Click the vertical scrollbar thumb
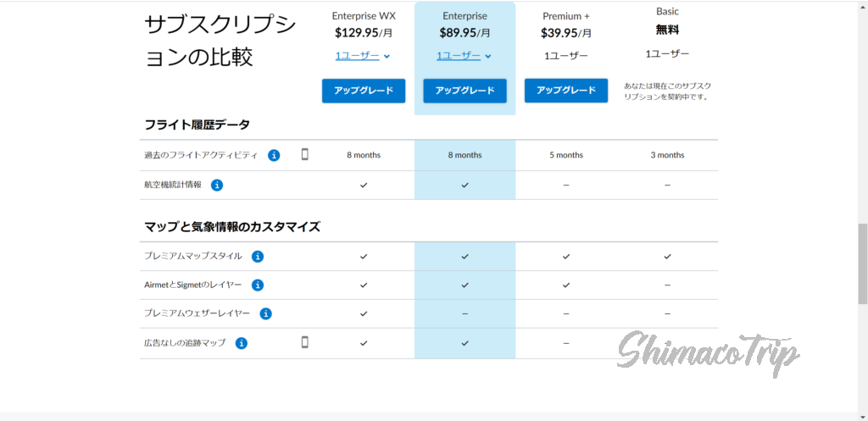Screen dimensions: 868x421 [862, 263]
